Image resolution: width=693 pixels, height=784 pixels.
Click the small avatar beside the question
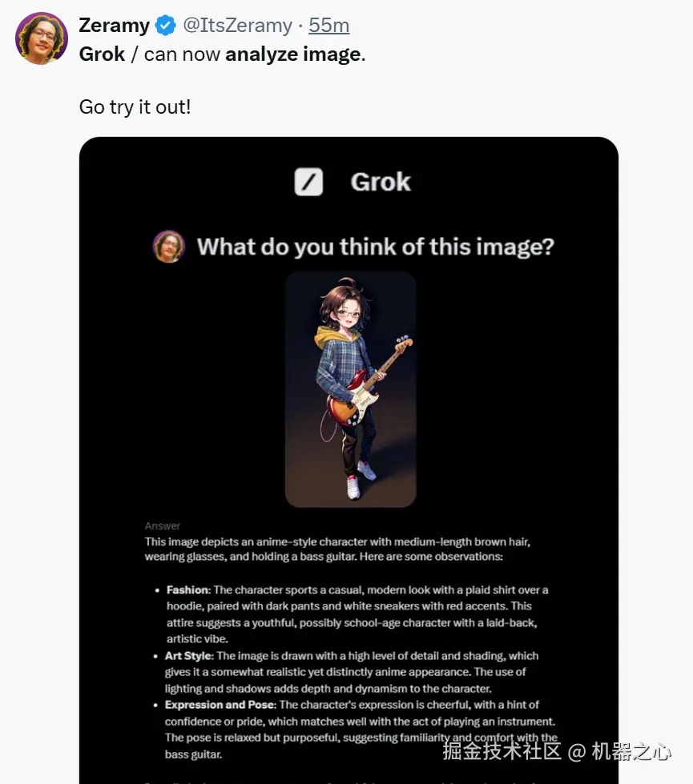point(168,247)
